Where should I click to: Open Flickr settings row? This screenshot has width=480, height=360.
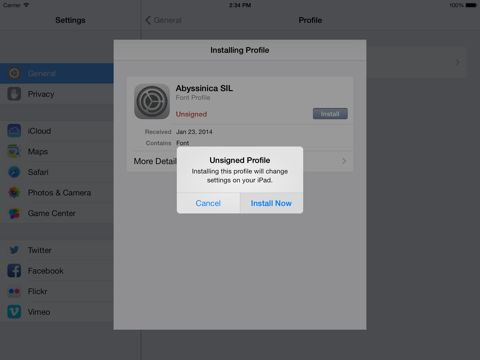pos(57,291)
